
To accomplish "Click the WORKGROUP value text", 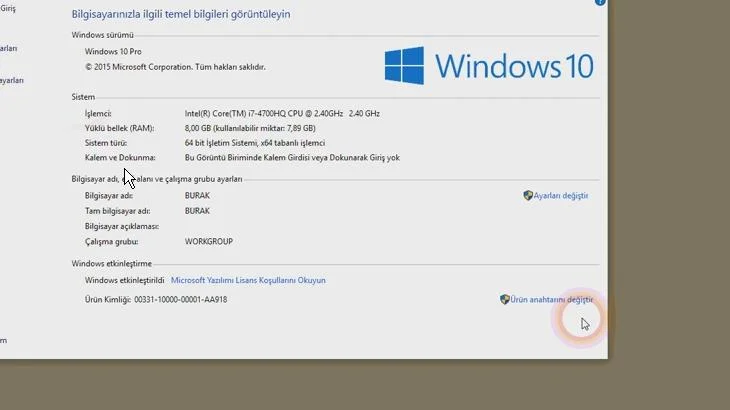I will (x=210, y=242).
